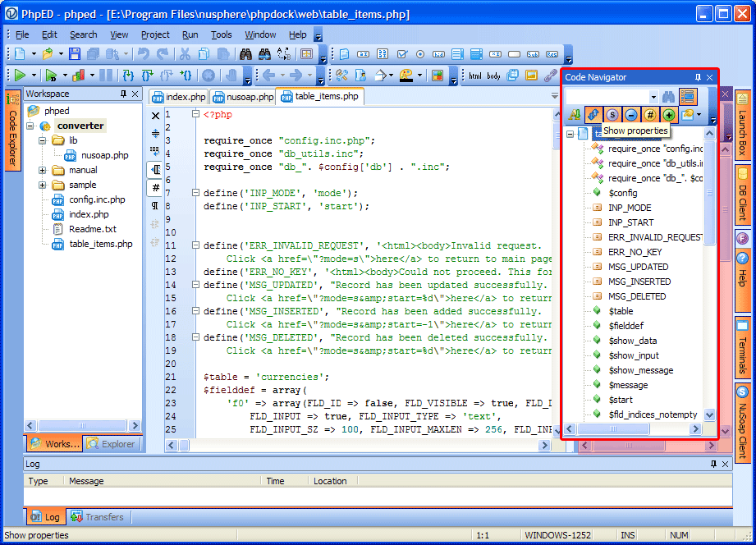Click the full-screen layout toolbar icon
Viewport: 756px width, 545px height.
click(306, 54)
